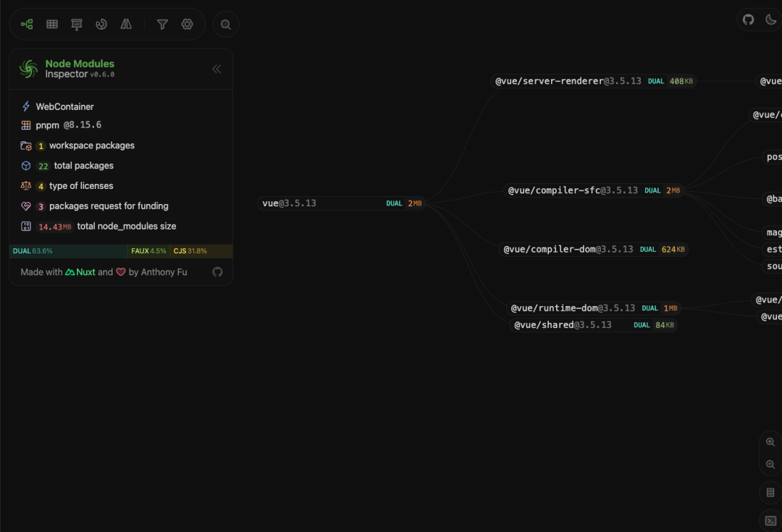Open the chart view icon
This screenshot has width=782, height=532.
click(101, 24)
